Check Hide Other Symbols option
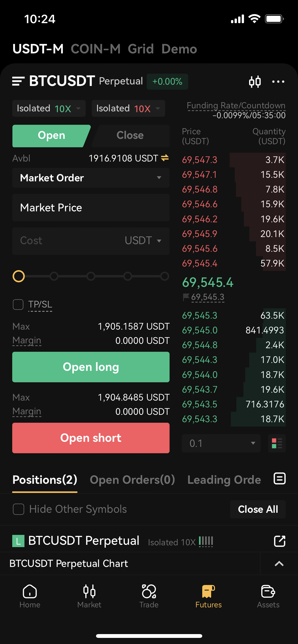The width and height of the screenshot is (298, 644). (18, 509)
